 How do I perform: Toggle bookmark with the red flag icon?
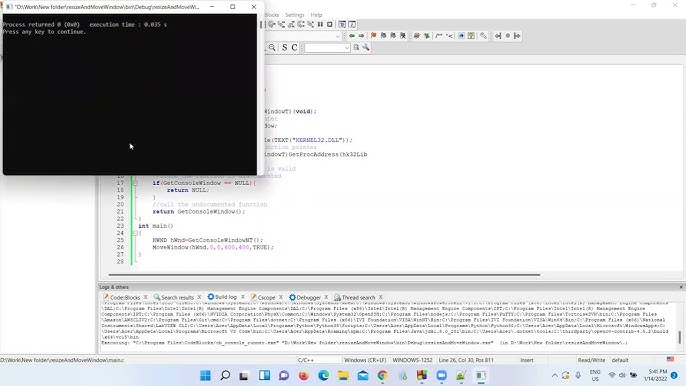(373, 36)
